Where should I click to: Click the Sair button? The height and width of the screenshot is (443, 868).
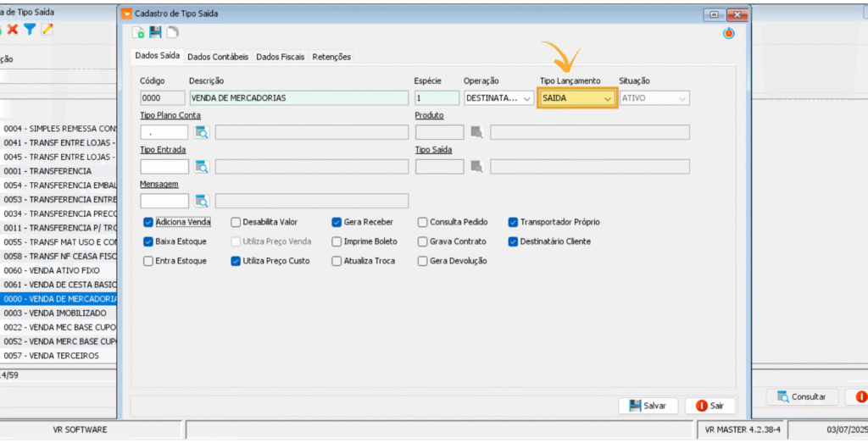[x=710, y=406]
